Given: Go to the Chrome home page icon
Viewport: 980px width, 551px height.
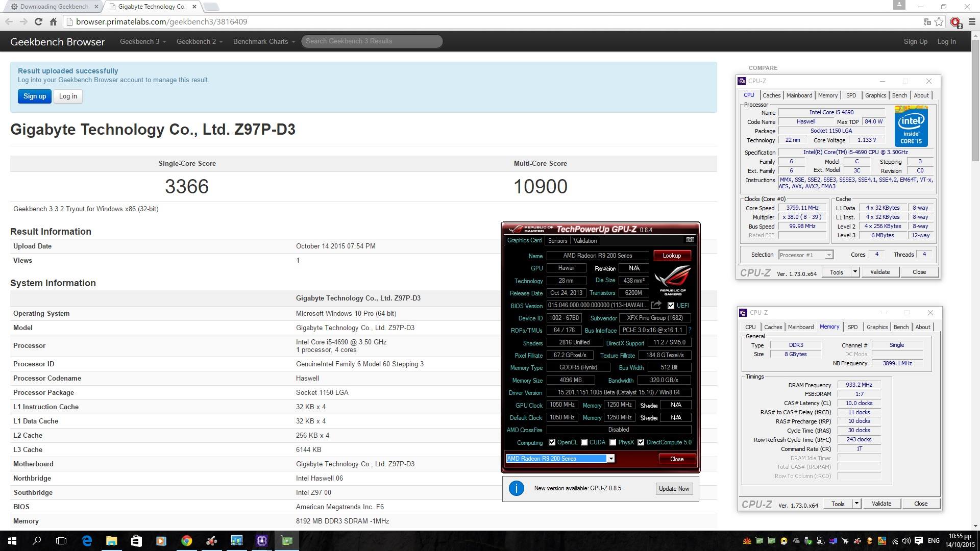Looking at the screenshot, I should 53,21.
